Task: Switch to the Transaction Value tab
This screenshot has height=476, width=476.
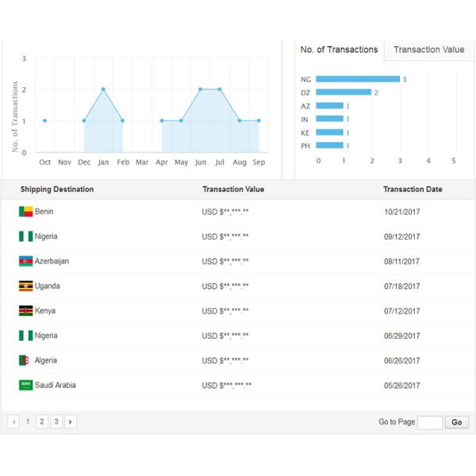Action: coord(428,49)
